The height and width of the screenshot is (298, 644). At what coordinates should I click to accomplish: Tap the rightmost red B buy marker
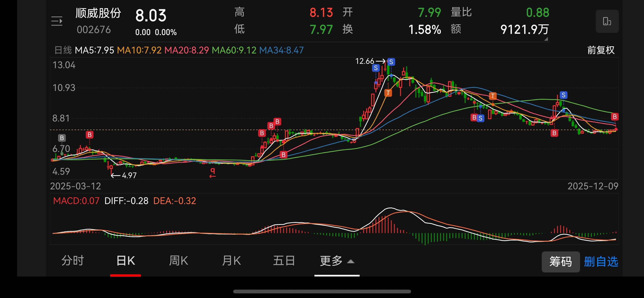tap(614, 117)
